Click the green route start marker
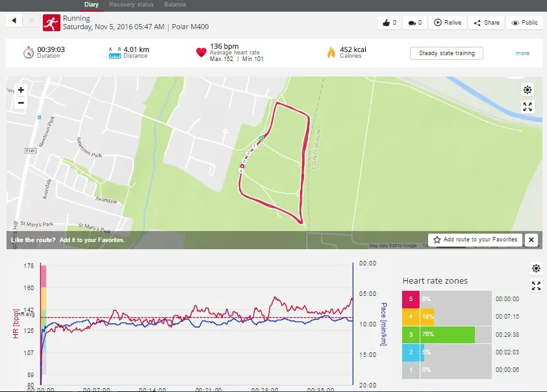 261,138
